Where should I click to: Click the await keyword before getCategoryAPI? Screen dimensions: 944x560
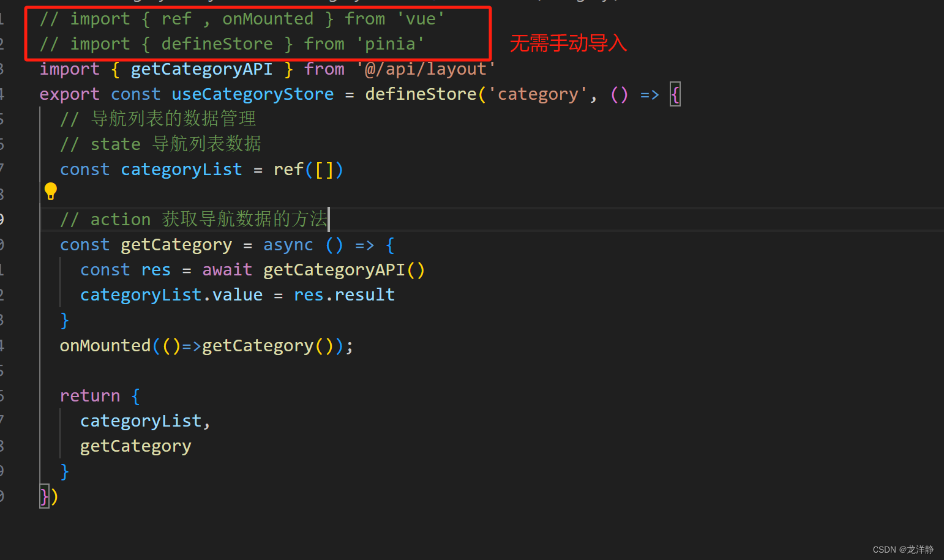click(x=227, y=269)
